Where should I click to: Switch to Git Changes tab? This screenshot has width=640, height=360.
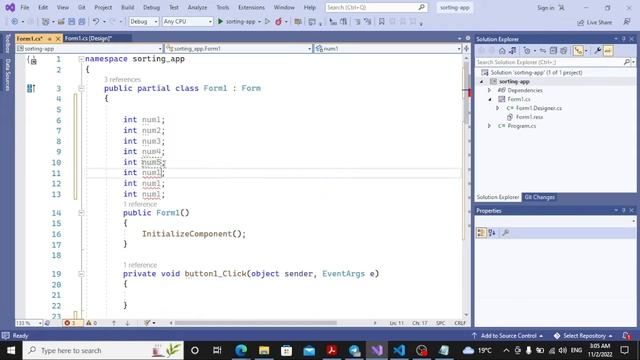(x=539, y=197)
